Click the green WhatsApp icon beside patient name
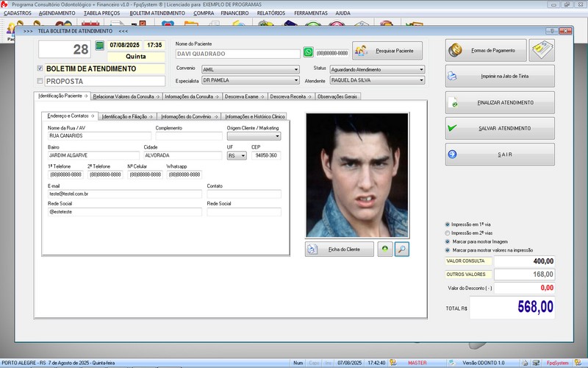Screen dimensions: 588x368 tap(309, 53)
